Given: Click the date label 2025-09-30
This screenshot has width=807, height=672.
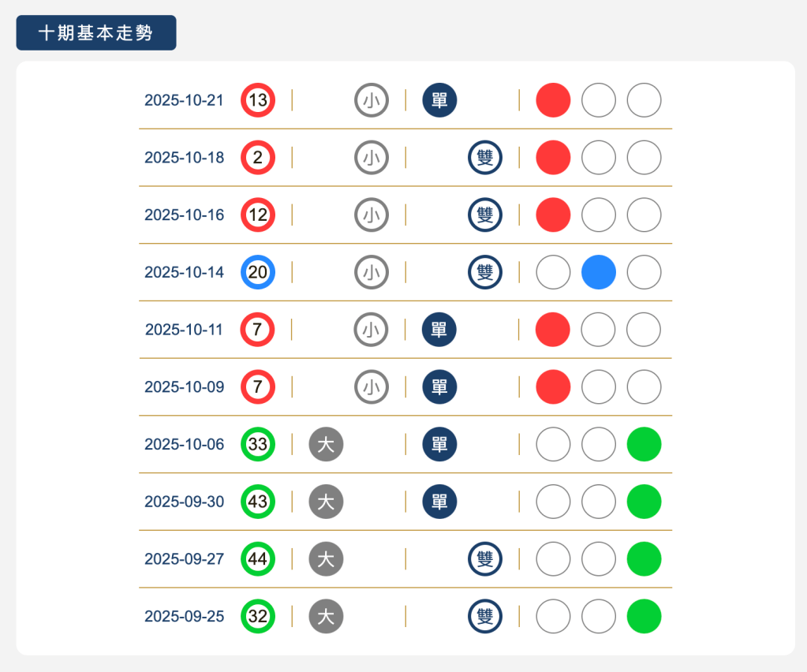Looking at the screenshot, I should pyautogui.click(x=184, y=502).
